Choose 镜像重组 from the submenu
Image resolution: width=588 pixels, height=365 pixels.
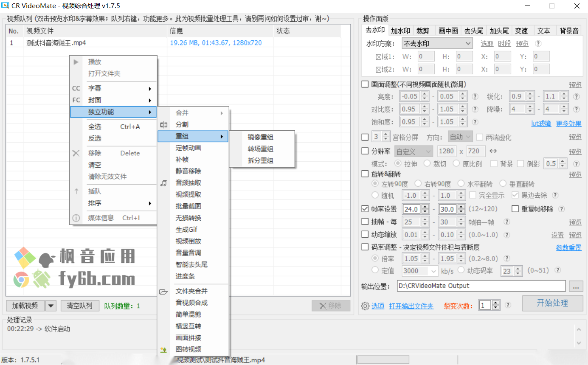pos(261,137)
